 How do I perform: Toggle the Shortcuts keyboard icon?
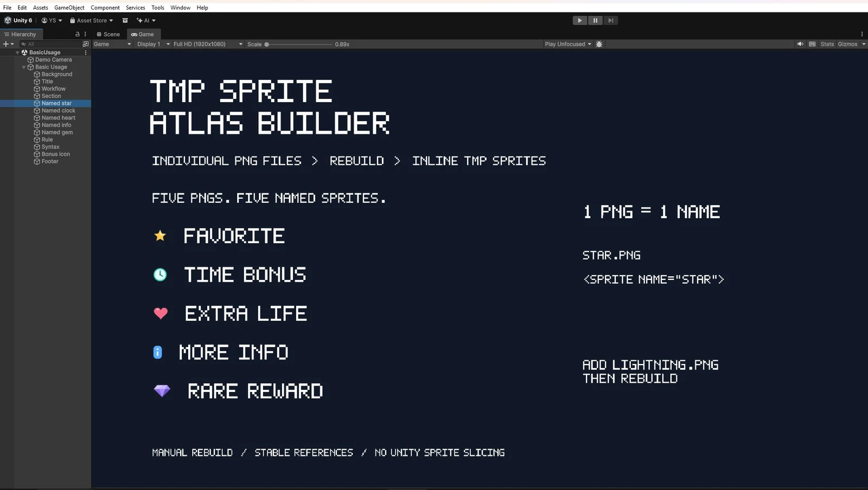[812, 44]
